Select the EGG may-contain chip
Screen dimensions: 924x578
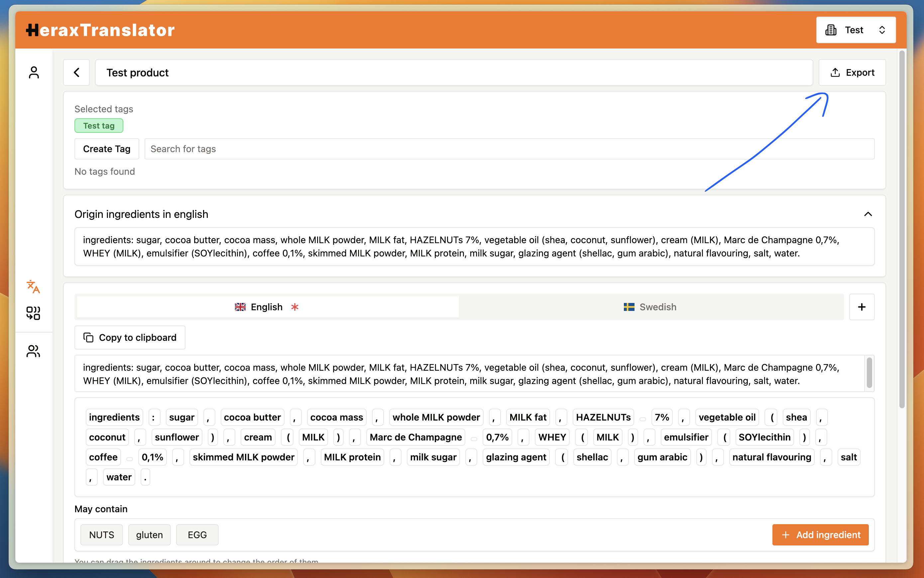tap(197, 535)
